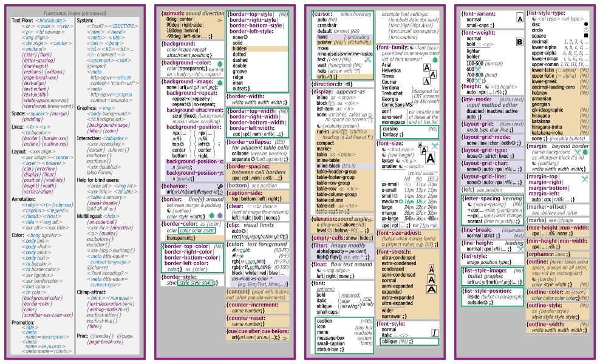Click the {counter-reset: property heading
600x364 pixels.
coord(246,318)
